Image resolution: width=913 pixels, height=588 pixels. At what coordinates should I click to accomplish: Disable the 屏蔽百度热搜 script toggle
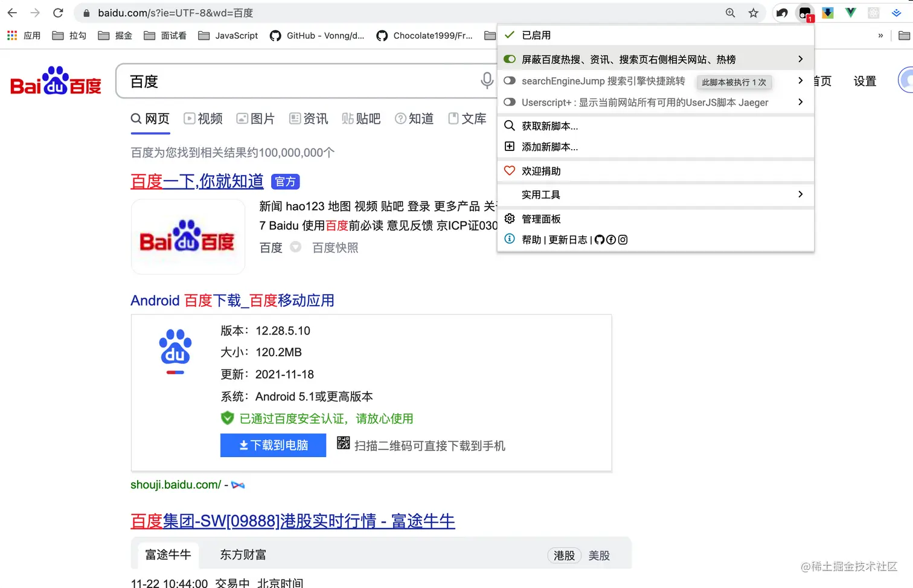point(510,59)
